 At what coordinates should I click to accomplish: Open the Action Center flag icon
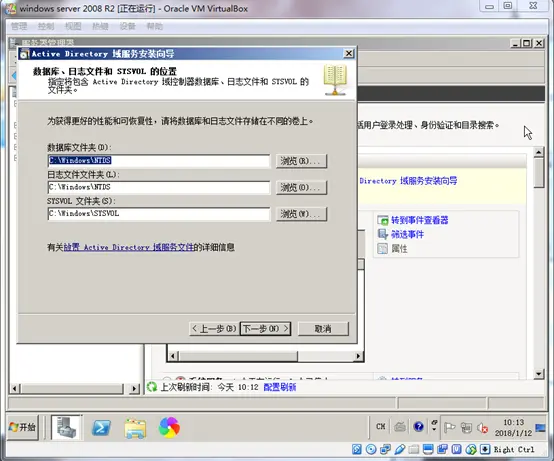(449, 428)
